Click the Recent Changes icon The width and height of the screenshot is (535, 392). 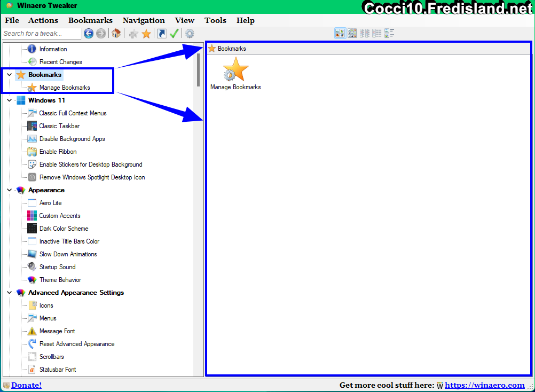(32, 62)
